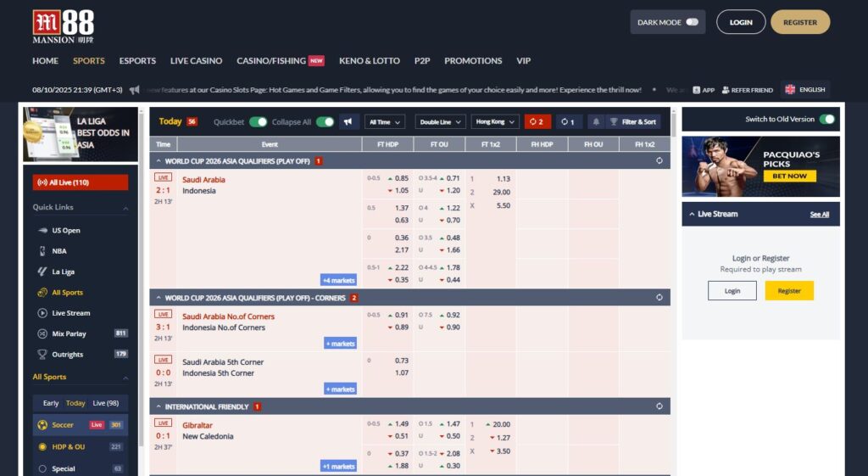Click the odds table vertical scrollbar
868x476 pixels.
(673, 123)
